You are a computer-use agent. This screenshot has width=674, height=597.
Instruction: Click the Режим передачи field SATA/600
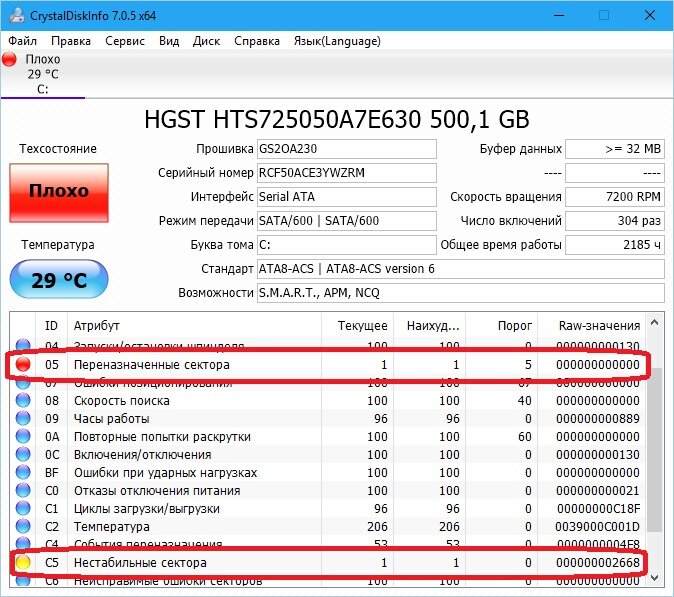tap(346, 221)
